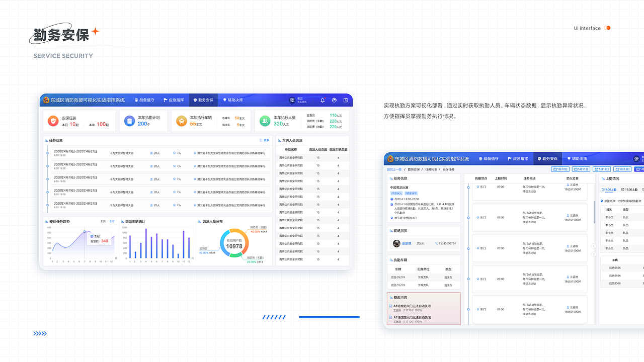Click the 7月 data point on trend chart
The height and width of the screenshot is (362, 644).
coord(85,230)
